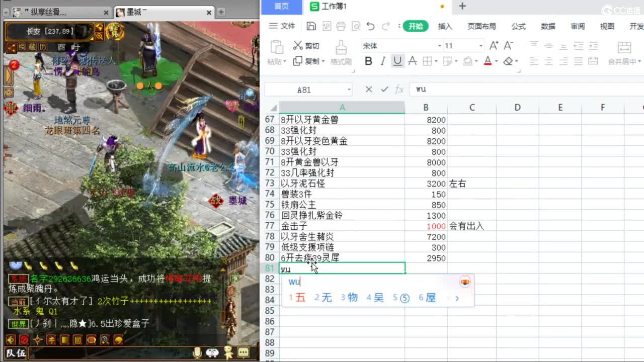
Task: Switch to the 插入 ribbon tab
Action: pos(445,26)
